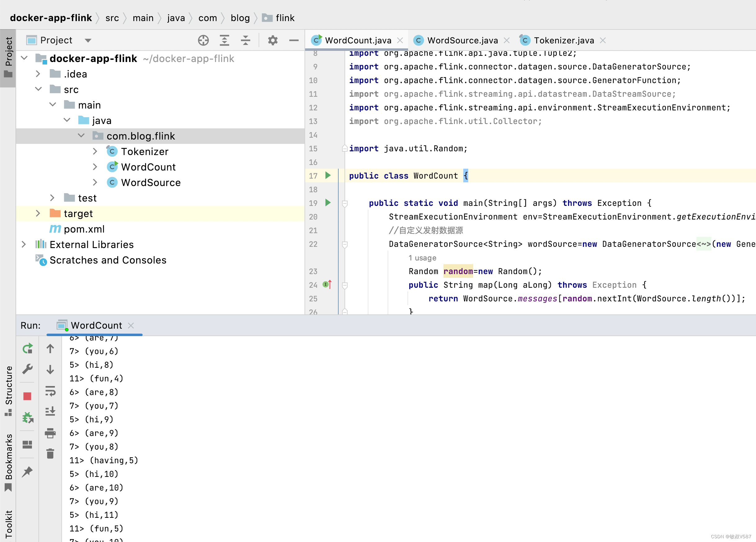The image size is (756, 542).
Task: Collapse the docker-app-flink root node
Action: [x=24, y=58]
